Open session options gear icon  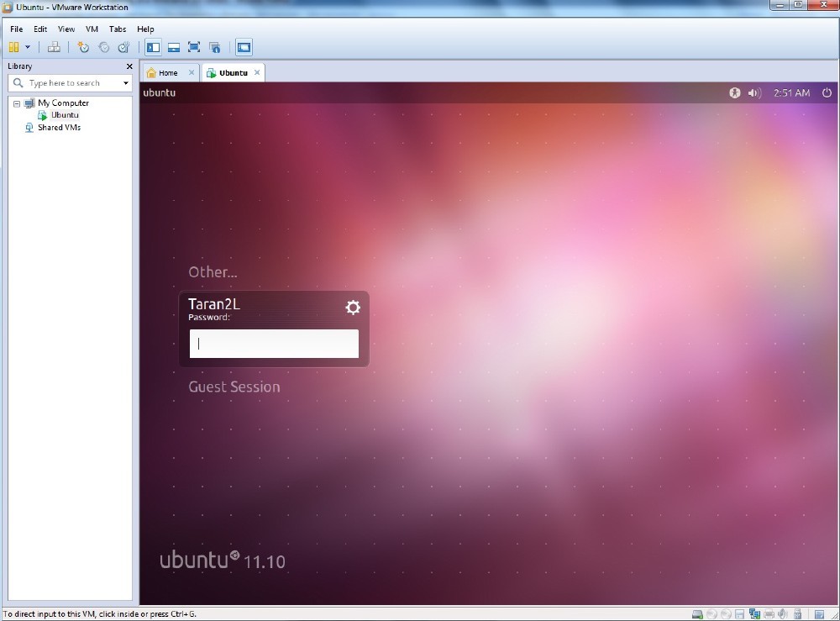point(353,307)
